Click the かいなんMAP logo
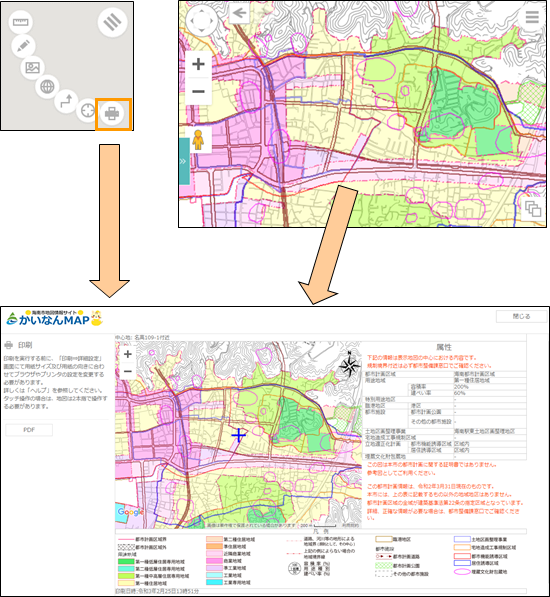Viewport: 550px width, 597px height. pos(55,318)
